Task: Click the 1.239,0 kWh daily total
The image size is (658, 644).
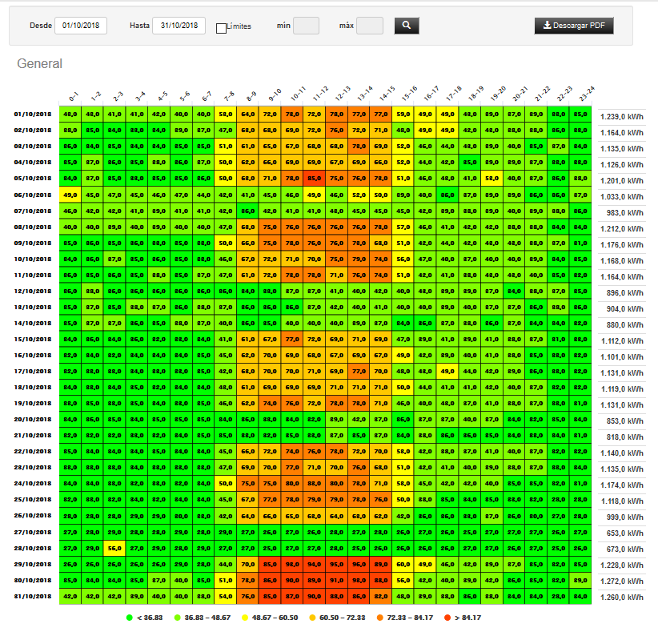Action: 621,115
